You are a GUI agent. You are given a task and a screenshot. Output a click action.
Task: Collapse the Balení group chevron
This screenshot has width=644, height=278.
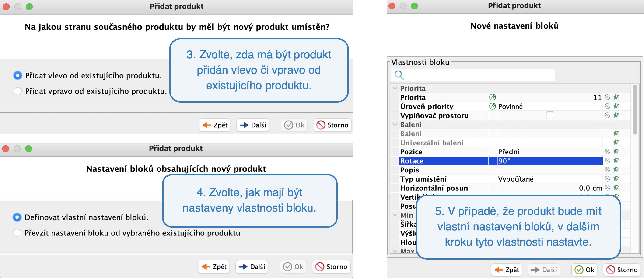coord(395,124)
